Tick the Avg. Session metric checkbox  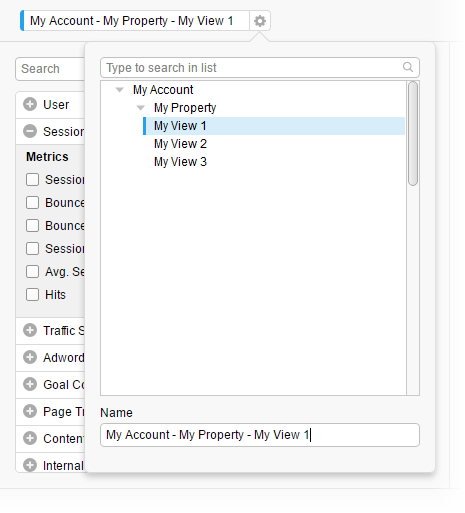[32, 272]
